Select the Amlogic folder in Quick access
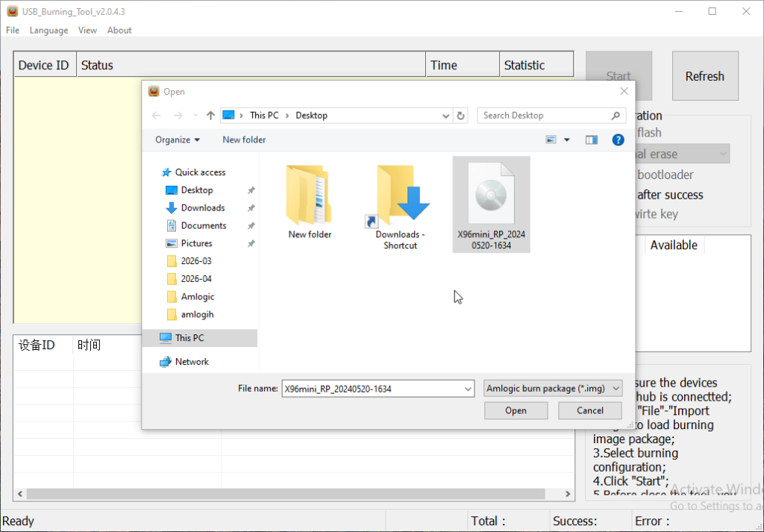Screen dimensions: 764x532 [197, 296]
